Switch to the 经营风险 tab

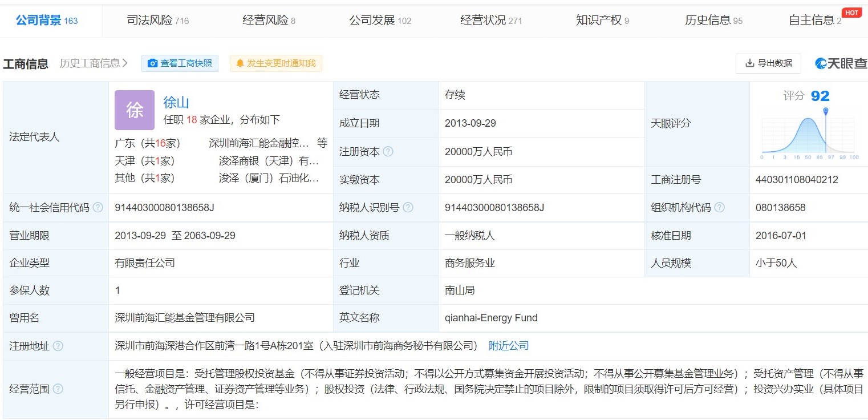click(269, 21)
